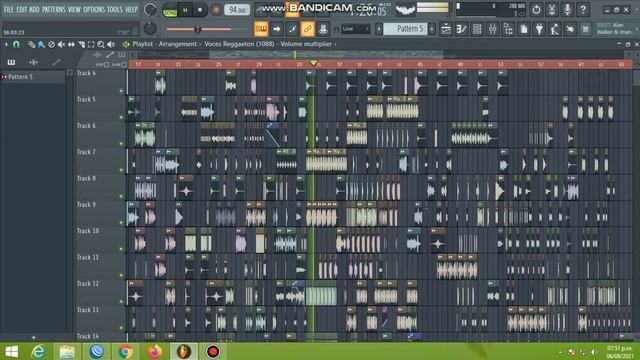Select the Paint brush tool

pyautogui.click(x=41, y=44)
